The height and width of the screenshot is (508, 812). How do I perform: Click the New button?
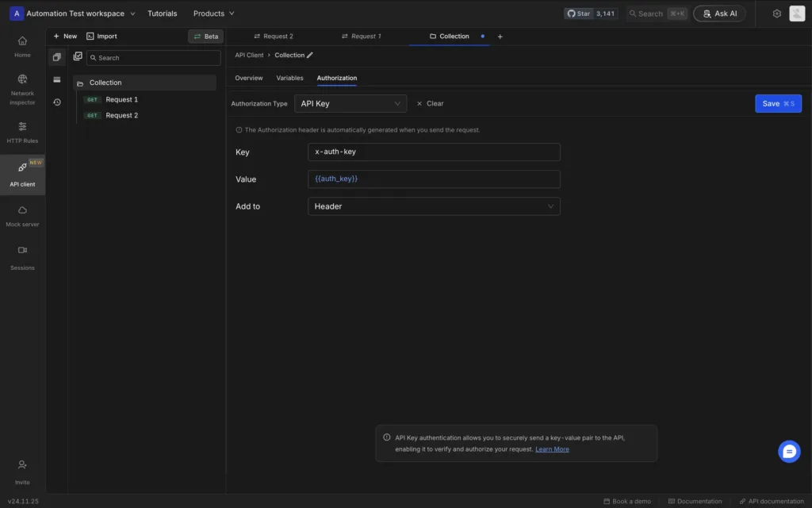(x=65, y=37)
